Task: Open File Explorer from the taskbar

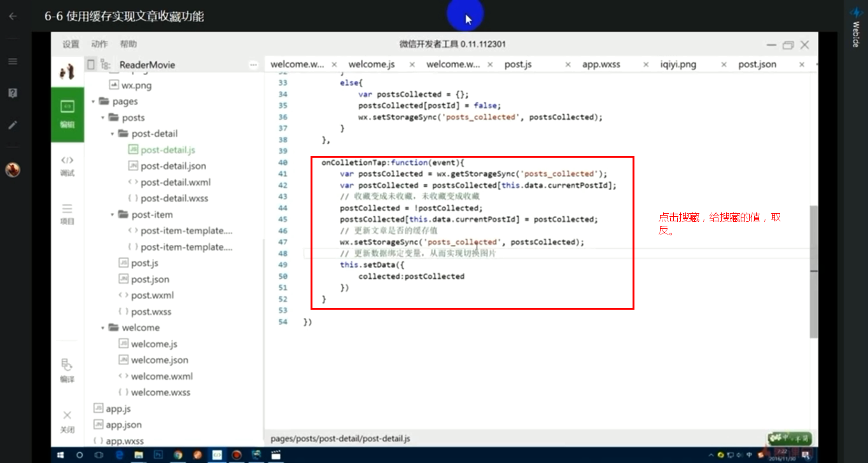Action: pos(139,455)
